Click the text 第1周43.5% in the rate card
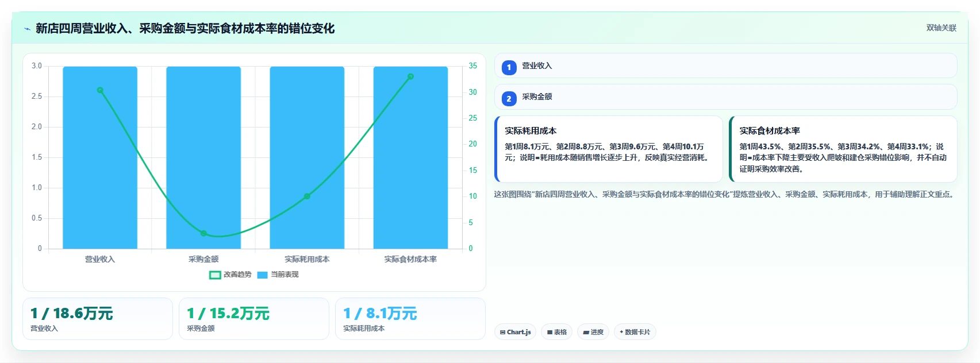The width and height of the screenshot is (980, 363). pos(762,146)
